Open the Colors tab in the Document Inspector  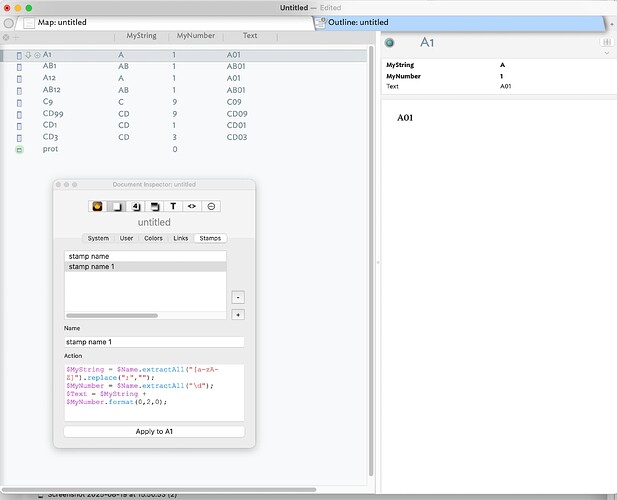[153, 238]
